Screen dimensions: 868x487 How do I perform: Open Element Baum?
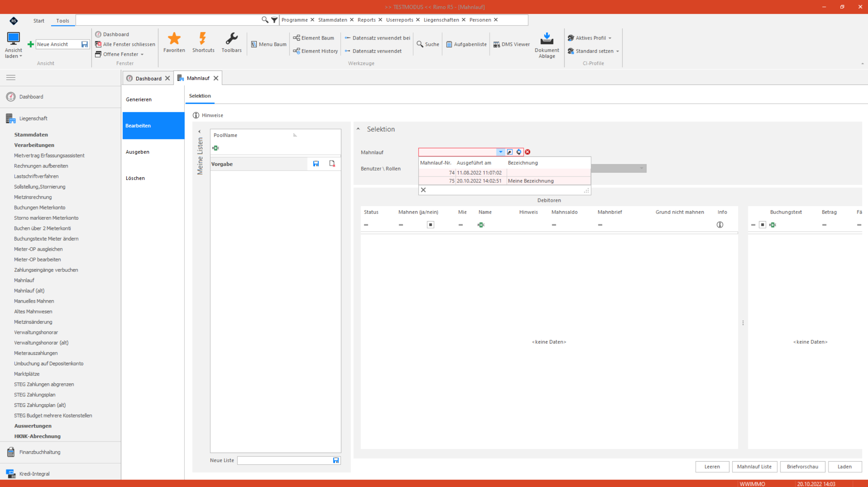[x=313, y=38]
